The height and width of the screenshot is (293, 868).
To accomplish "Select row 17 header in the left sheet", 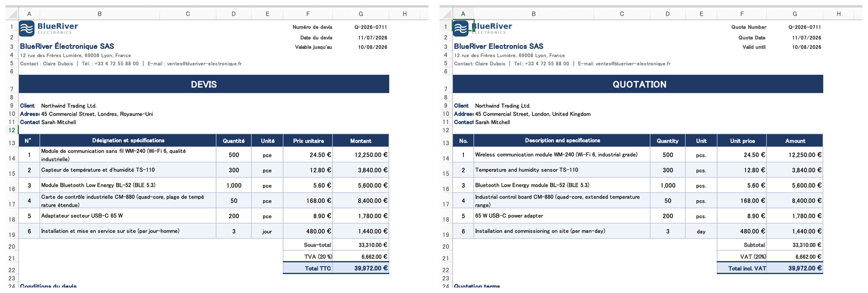I will [x=11, y=204].
